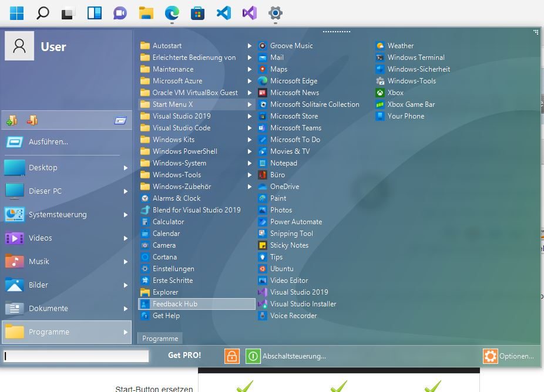The width and height of the screenshot is (544, 392).
Task: Expand Start Menu X folder arrow
Action: coord(250,104)
